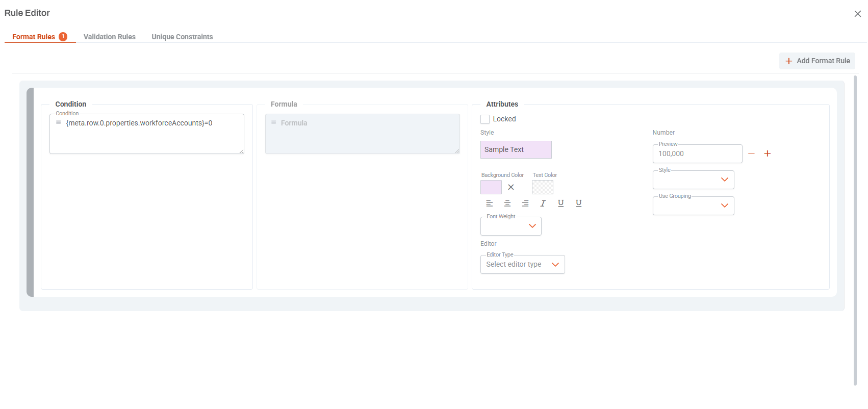Open the Editor Type dropdown
This screenshot has width=868, height=409.
[523, 264]
